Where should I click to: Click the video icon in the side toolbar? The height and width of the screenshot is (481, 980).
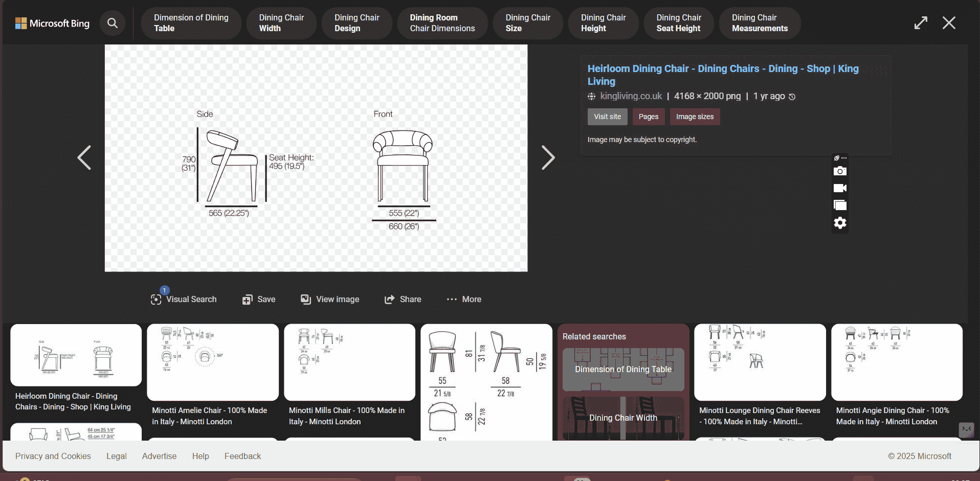(839, 188)
